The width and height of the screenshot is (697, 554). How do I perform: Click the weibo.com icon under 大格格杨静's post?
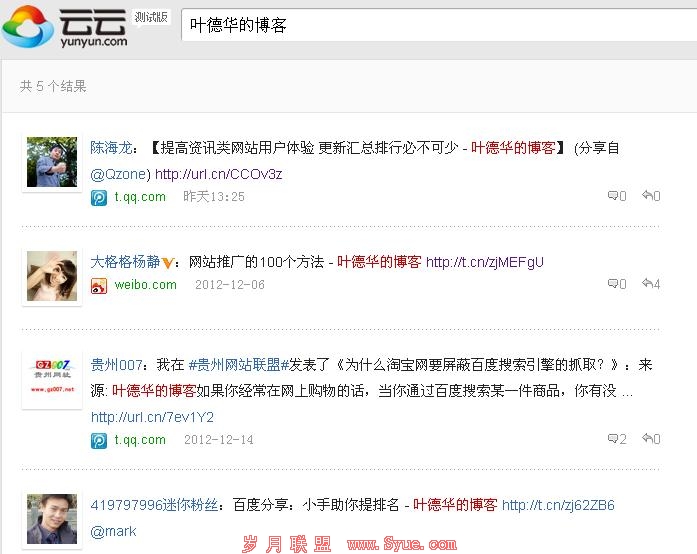pos(99,286)
